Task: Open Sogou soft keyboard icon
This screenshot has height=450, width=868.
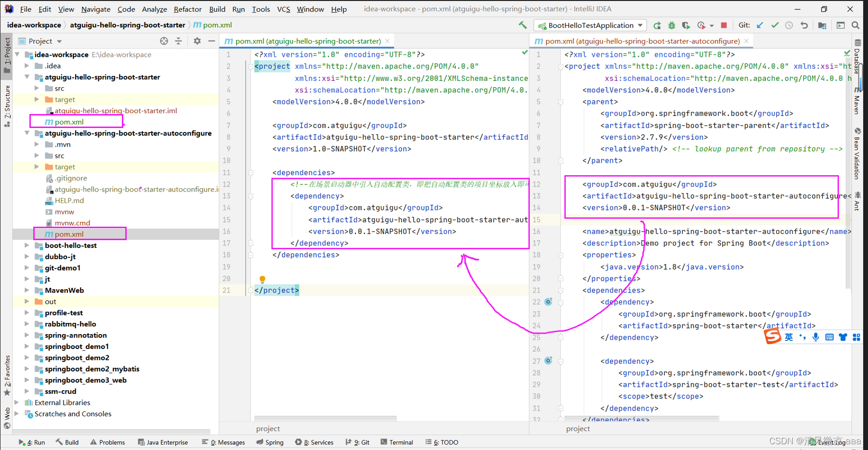Action: point(829,337)
